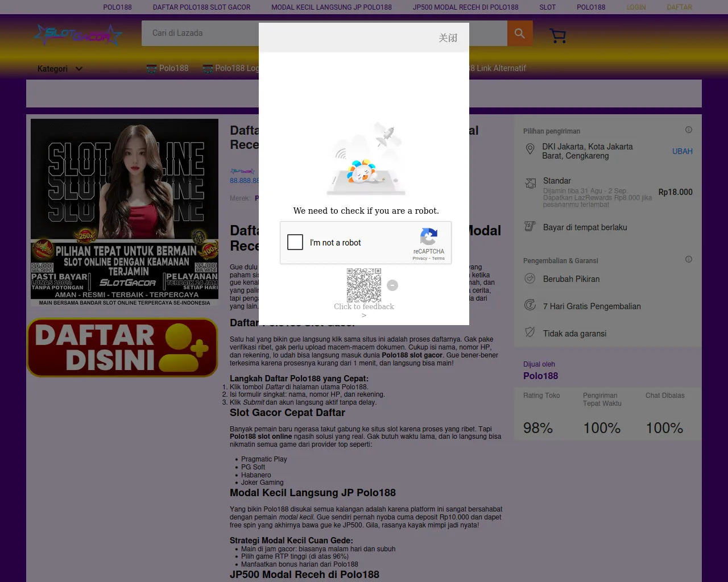Click the DAFTAR DISINI banner button
728x582 pixels.
122,347
